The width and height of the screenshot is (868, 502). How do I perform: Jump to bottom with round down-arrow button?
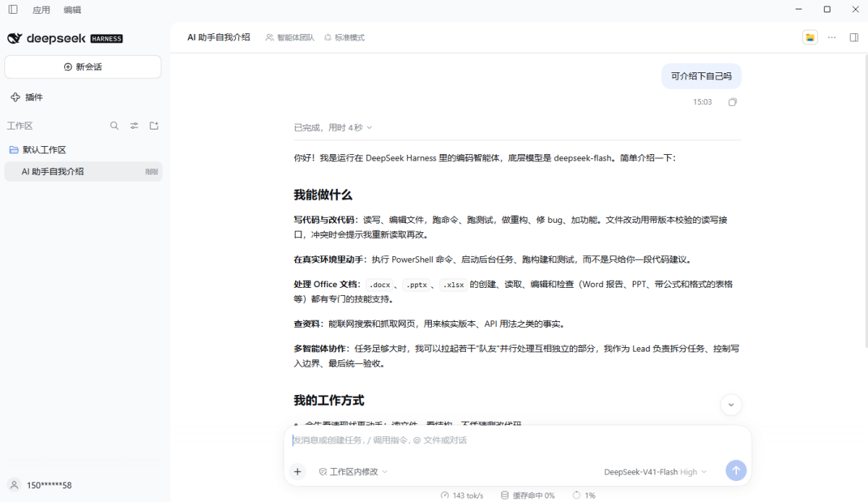click(x=731, y=404)
